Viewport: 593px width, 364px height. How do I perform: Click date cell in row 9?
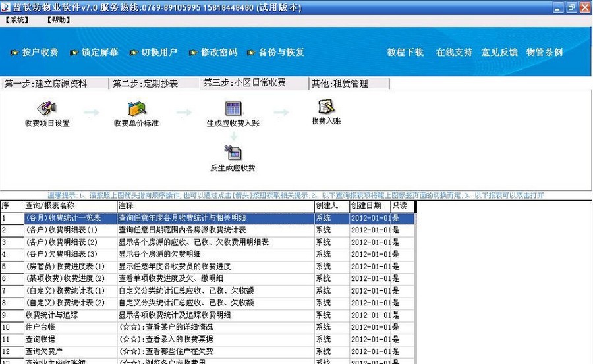coord(370,315)
